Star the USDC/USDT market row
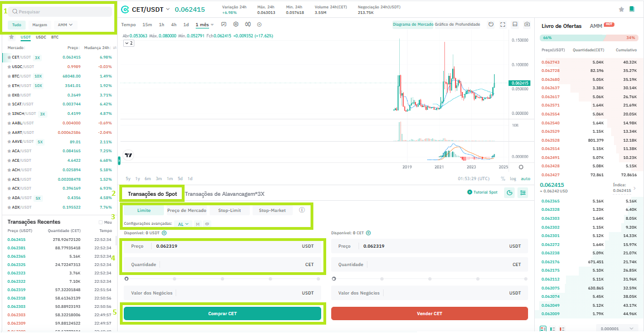 [9, 66]
